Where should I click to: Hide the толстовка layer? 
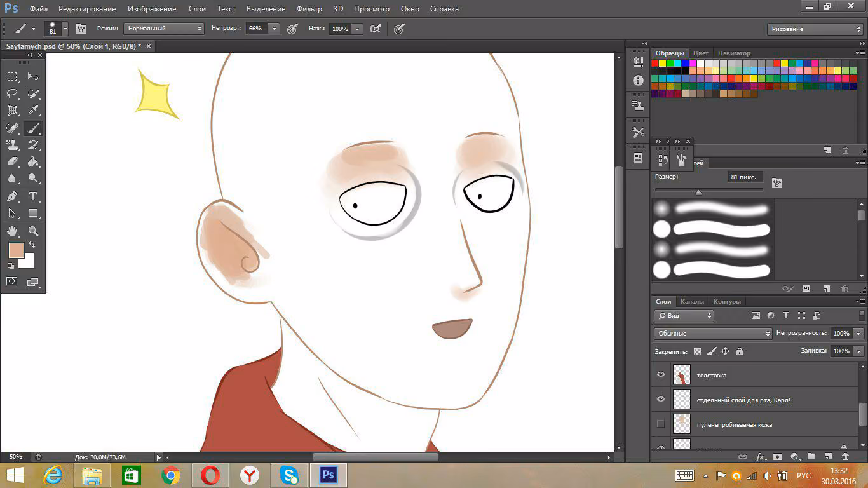(x=661, y=375)
